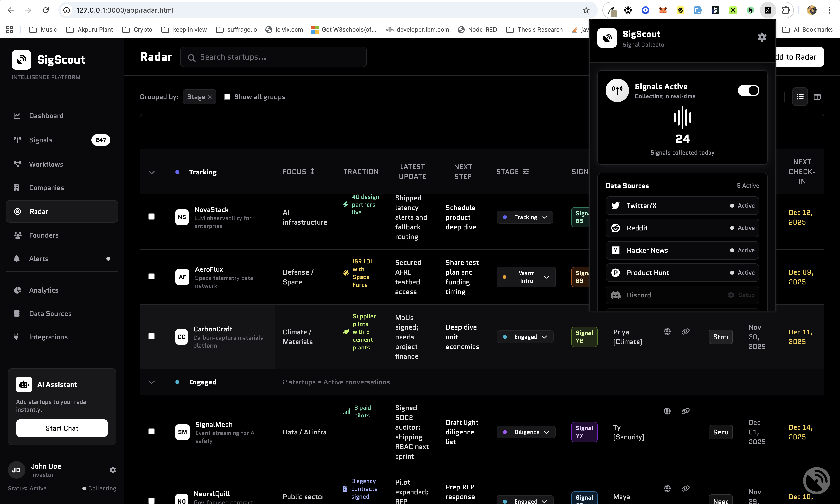This screenshot has height=504, width=840.
Task: Click CarbonCraft's green Signal 72 badge
Action: [x=584, y=337]
